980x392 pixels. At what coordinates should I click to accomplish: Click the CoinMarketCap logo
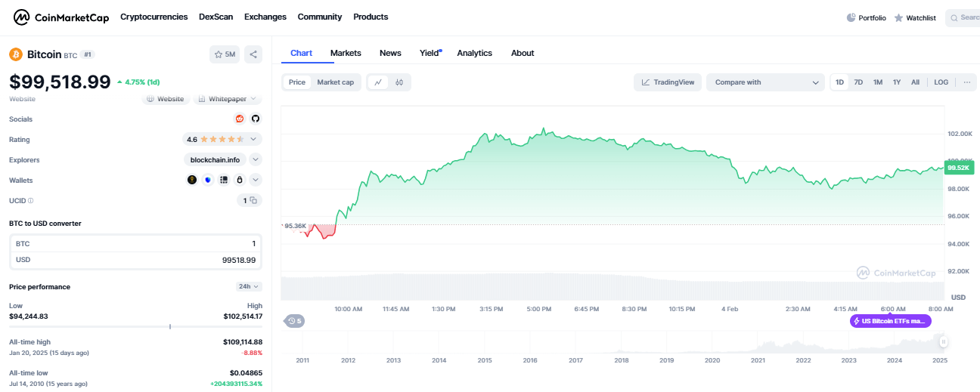[x=62, y=17]
